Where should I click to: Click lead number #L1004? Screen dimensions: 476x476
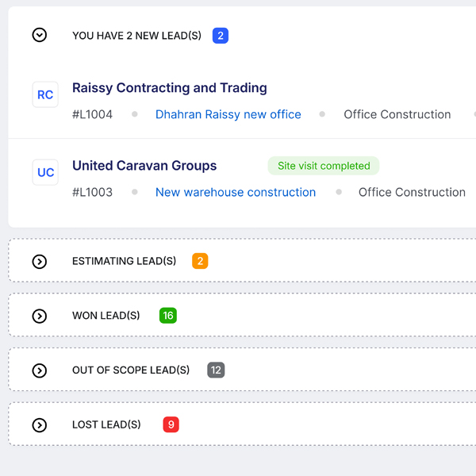(92, 114)
